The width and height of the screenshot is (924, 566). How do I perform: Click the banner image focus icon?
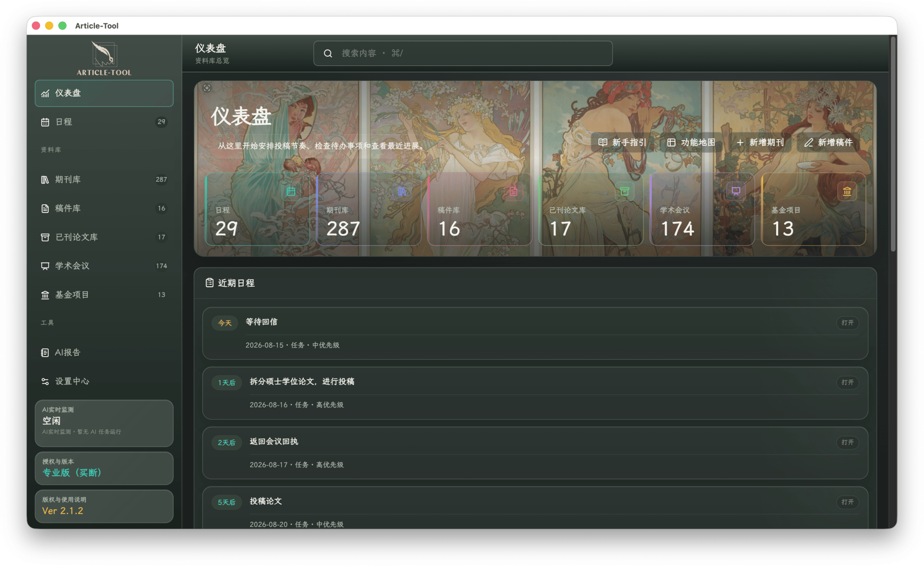[207, 88]
